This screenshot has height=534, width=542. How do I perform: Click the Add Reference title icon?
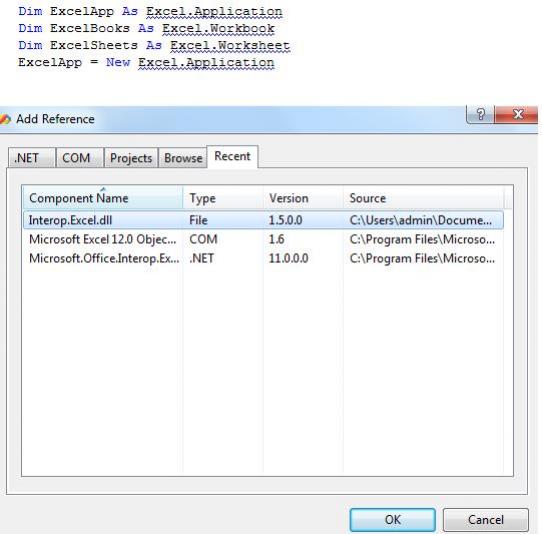(5, 119)
